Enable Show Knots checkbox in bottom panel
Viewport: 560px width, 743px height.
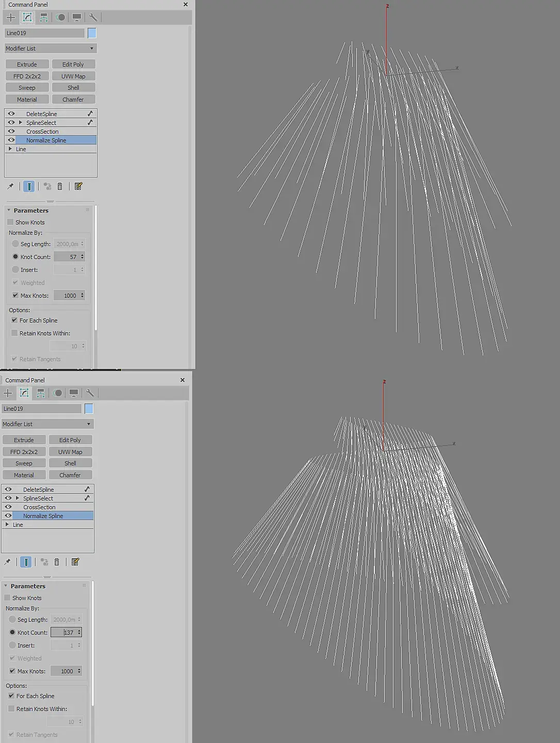tap(7, 597)
